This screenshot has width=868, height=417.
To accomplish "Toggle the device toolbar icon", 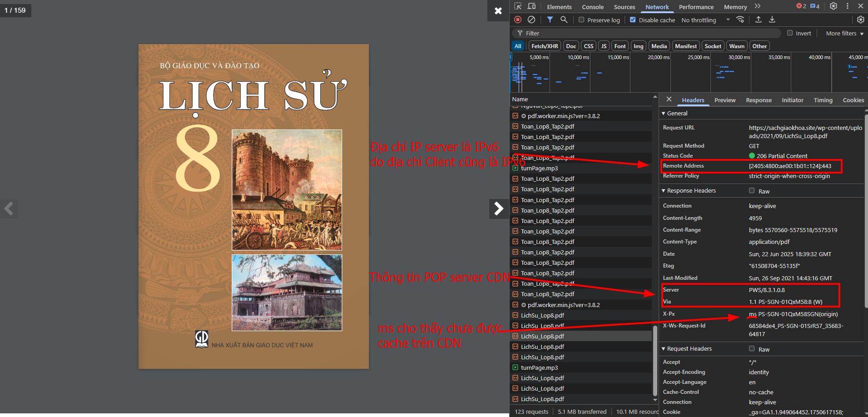I will (x=531, y=6).
